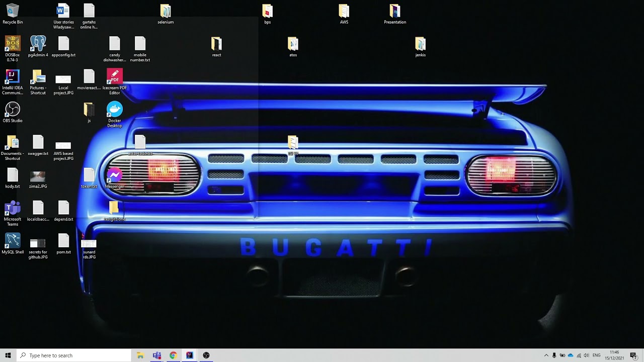
Task: Switch to Microsoft Teams in taskbar
Action: 157,355
